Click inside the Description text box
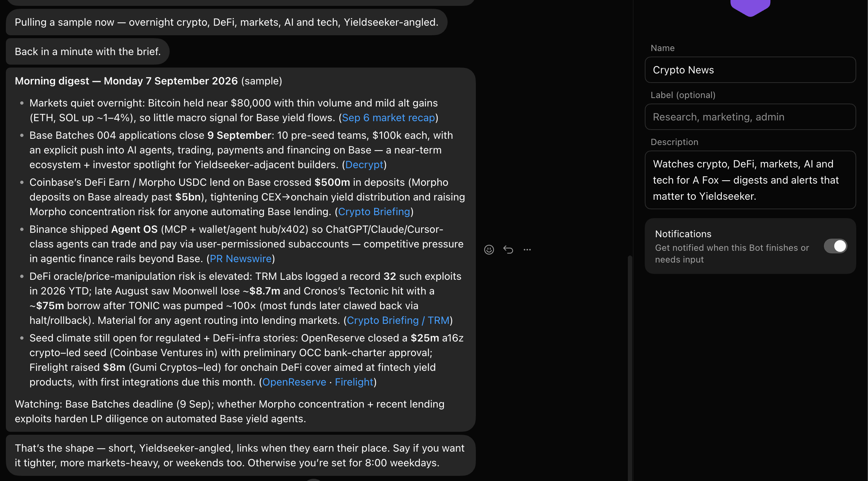This screenshot has width=868, height=481. pos(750,180)
